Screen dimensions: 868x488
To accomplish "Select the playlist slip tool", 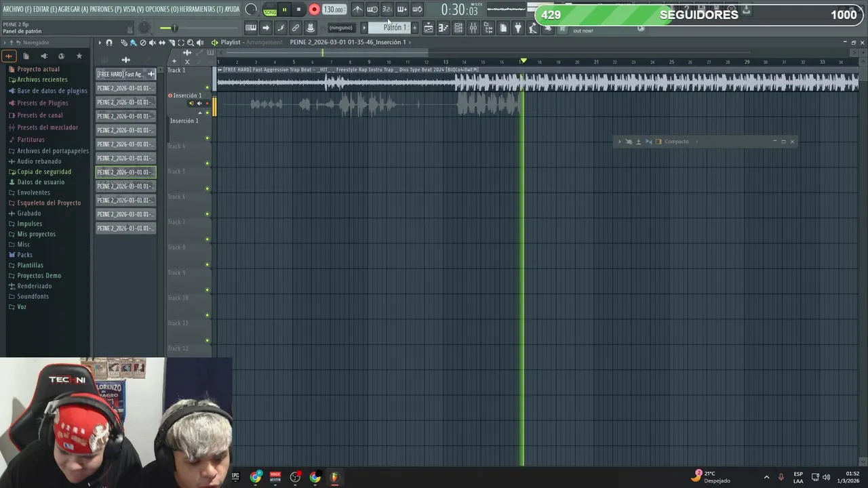I will pyautogui.click(x=161, y=43).
